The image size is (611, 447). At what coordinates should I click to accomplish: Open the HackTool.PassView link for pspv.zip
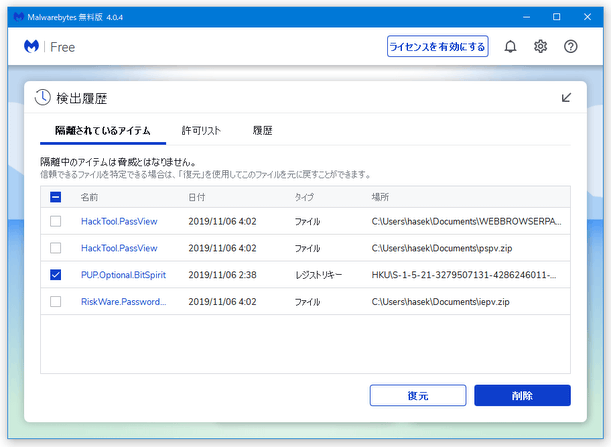click(119, 248)
